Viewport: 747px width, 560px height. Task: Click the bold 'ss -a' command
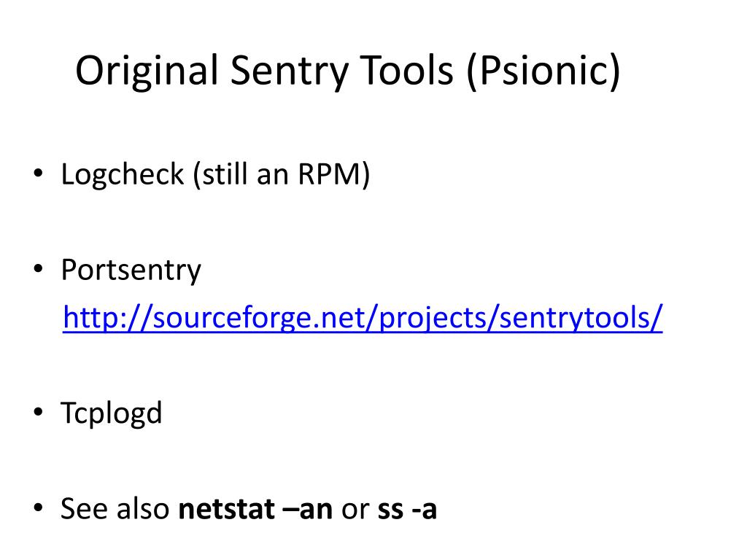point(407,508)
